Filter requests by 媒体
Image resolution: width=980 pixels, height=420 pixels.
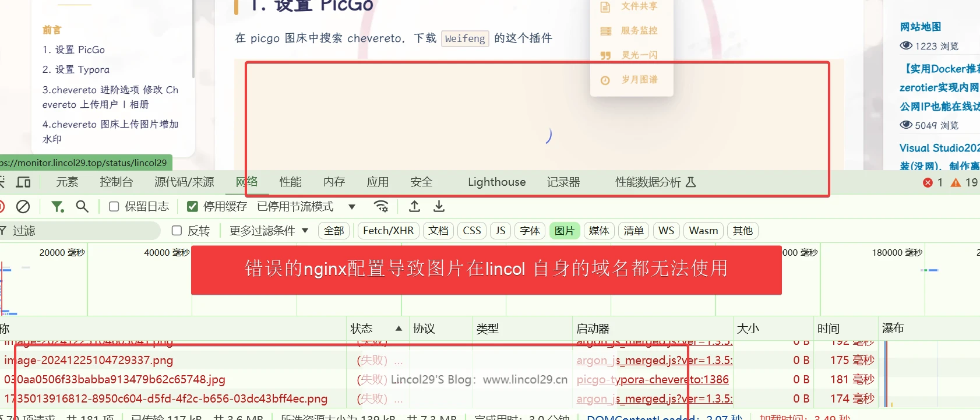click(x=598, y=231)
